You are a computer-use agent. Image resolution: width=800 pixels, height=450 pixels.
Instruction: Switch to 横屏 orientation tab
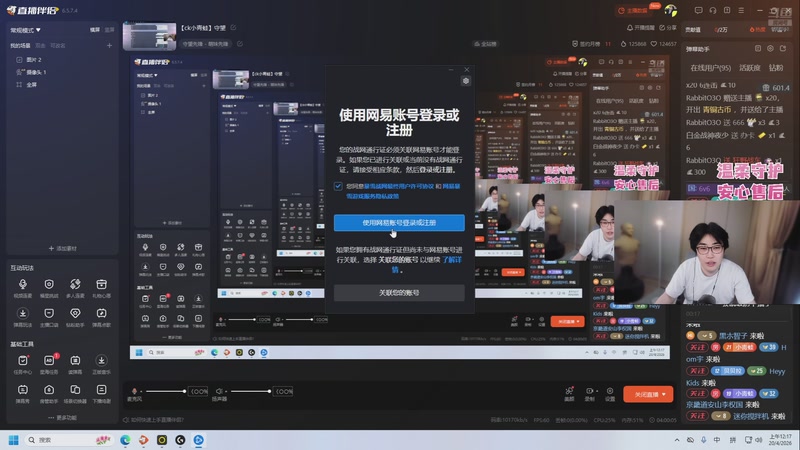coord(95,30)
